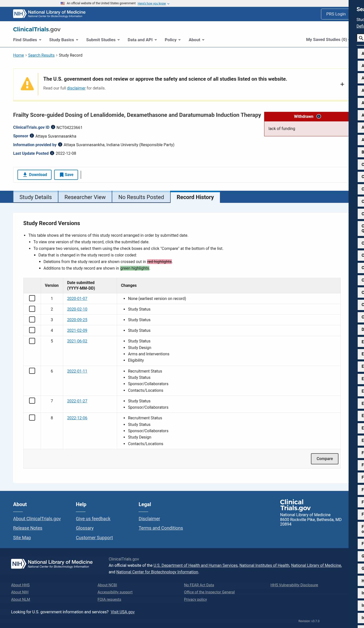This screenshot has height=628, width=364.
Task: Click the US flag icon in the banner
Action: 63,3
